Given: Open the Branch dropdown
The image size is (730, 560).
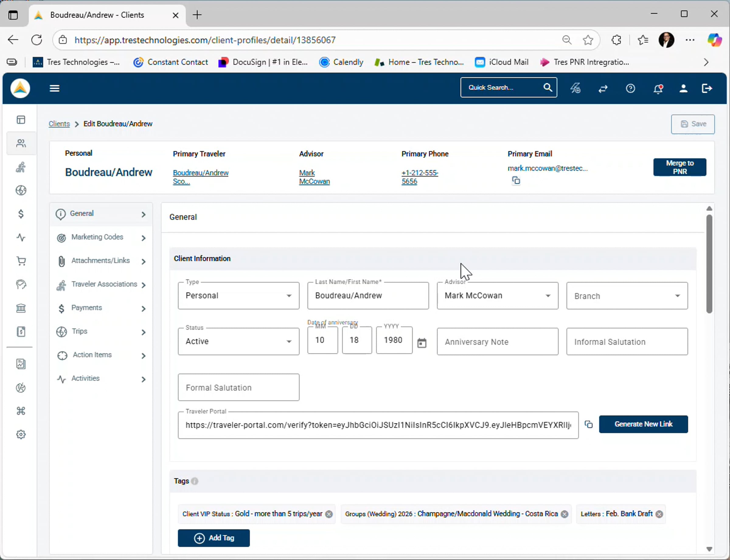Looking at the screenshot, I should tap(627, 296).
